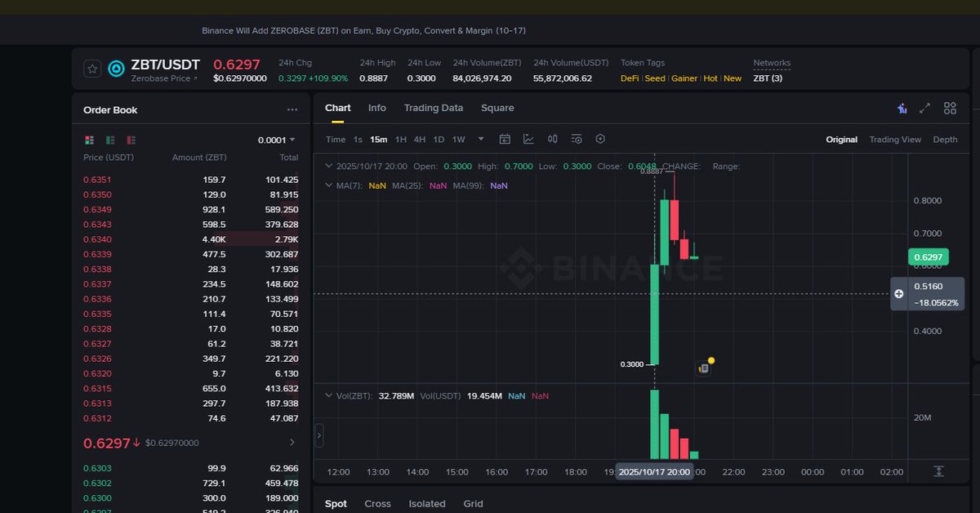Select the buy orders only order book view

coord(109,140)
